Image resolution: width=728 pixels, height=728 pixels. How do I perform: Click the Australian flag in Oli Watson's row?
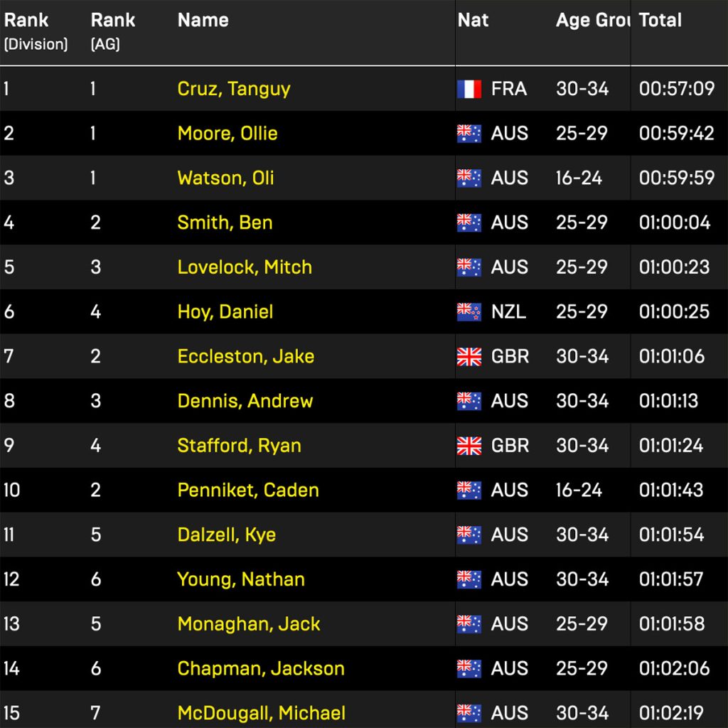(x=469, y=178)
